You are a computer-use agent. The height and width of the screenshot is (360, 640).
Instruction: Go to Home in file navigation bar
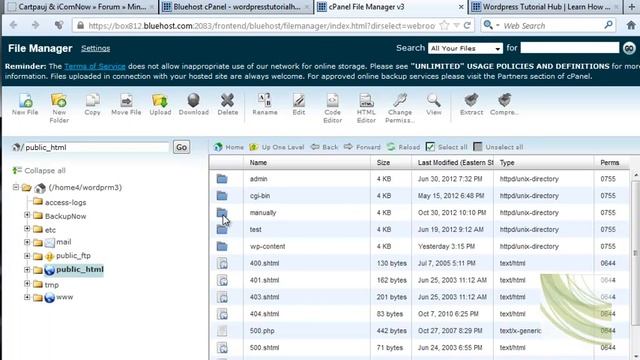pyautogui.click(x=229, y=147)
